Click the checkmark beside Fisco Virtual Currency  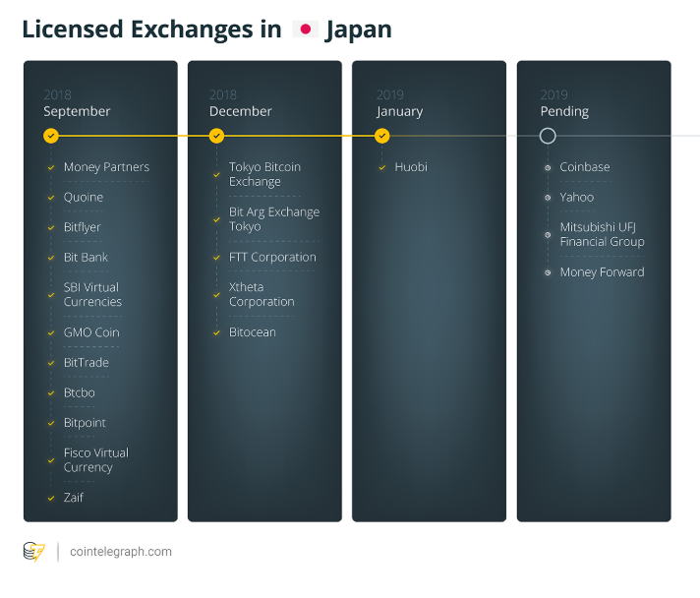51,460
